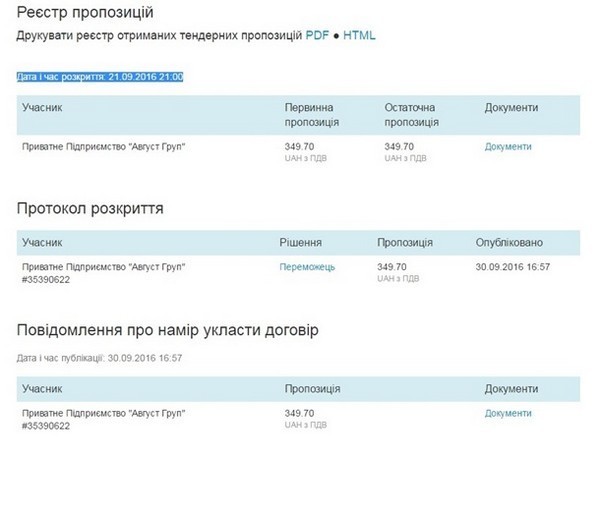Screen dimensions: 600x516
Task: Click the Протокол розкриття heading
Action: [91, 208]
